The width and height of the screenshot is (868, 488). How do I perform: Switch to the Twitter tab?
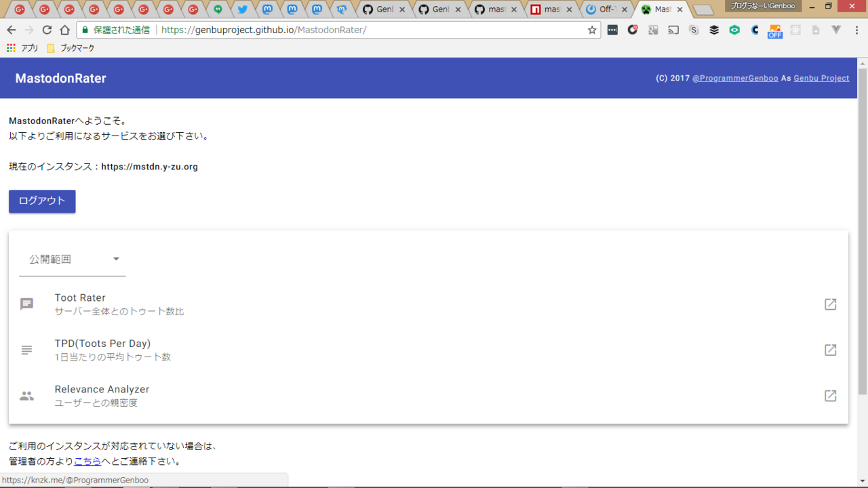pos(242,9)
